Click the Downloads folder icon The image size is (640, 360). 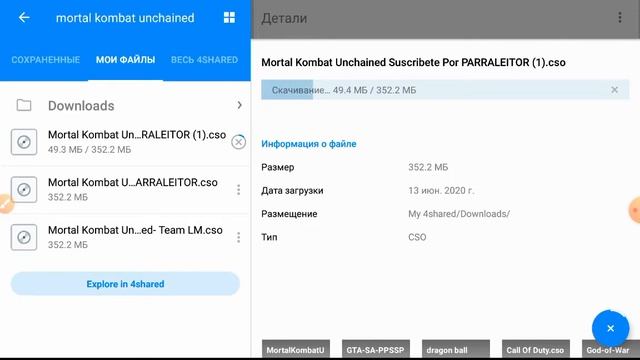(x=24, y=105)
